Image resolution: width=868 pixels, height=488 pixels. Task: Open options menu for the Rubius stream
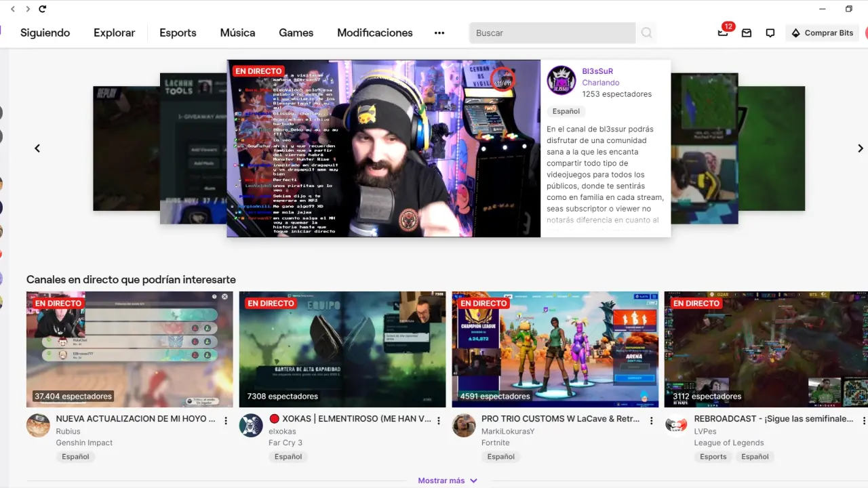[226, 421]
